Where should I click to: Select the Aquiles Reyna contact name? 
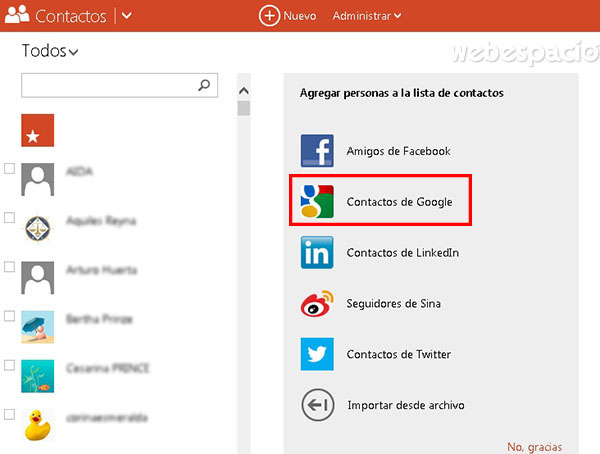click(101, 220)
